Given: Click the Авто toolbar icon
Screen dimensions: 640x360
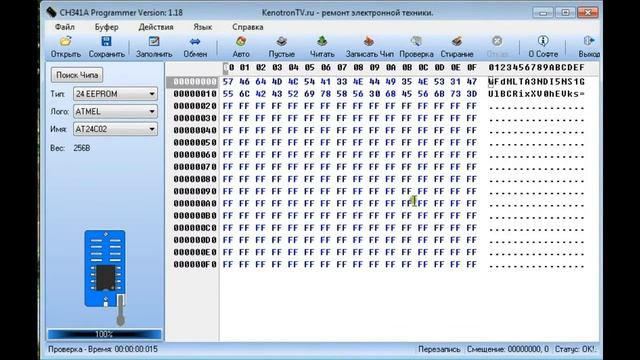Looking at the screenshot, I should [241, 41].
